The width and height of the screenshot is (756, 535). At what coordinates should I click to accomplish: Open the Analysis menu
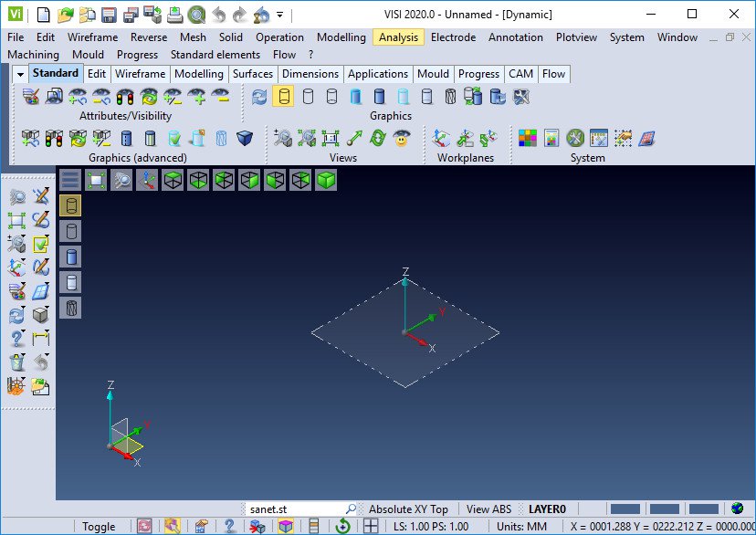[x=398, y=37]
